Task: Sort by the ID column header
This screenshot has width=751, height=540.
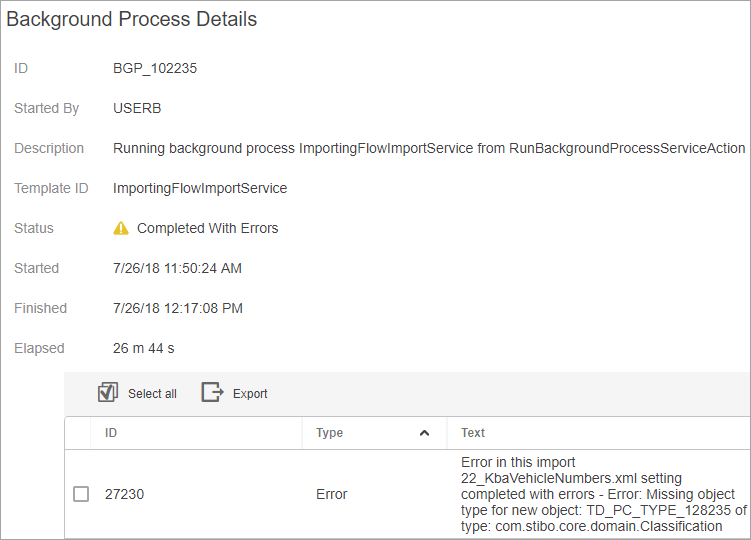Action: click(x=111, y=433)
